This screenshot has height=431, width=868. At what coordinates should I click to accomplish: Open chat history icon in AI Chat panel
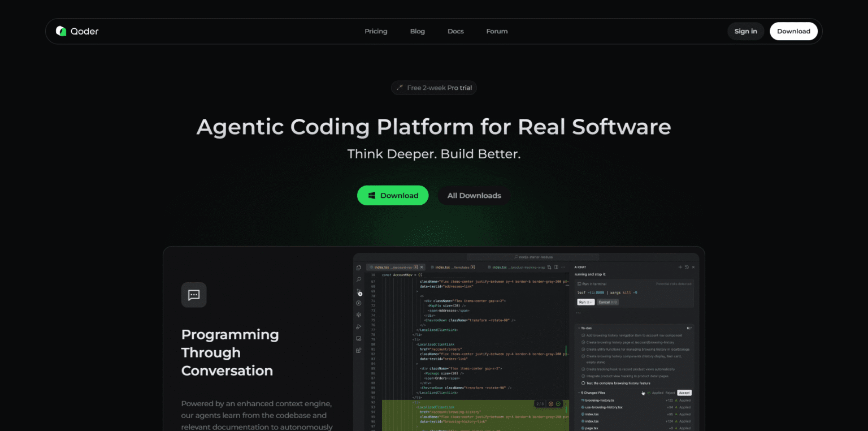tap(687, 268)
